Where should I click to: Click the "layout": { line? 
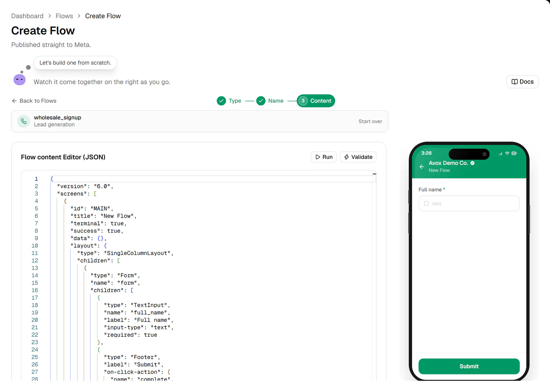pyautogui.click(x=89, y=246)
